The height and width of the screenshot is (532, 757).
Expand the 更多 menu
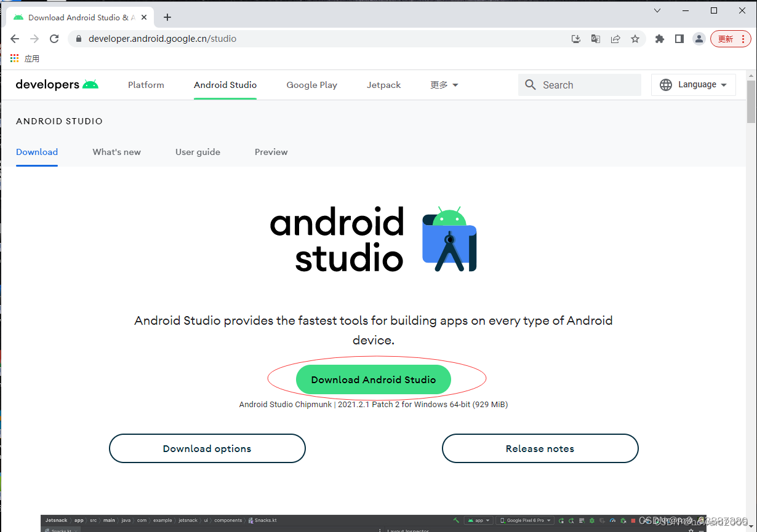[444, 85]
